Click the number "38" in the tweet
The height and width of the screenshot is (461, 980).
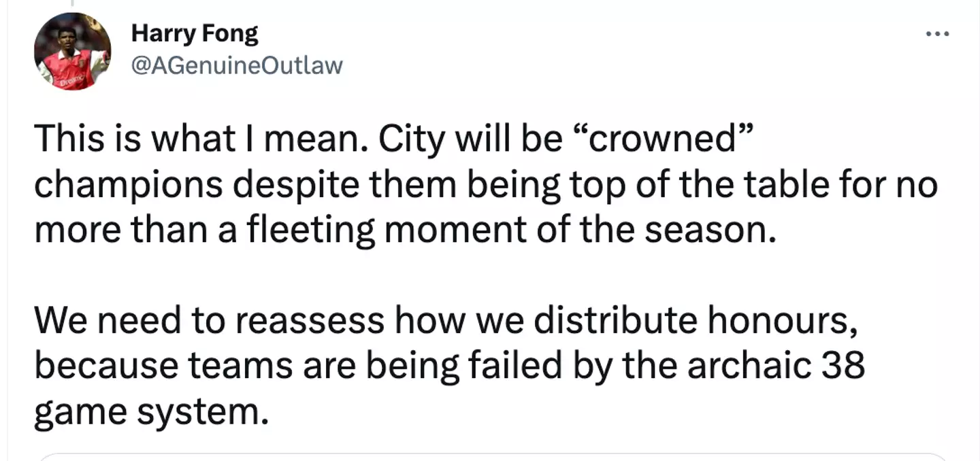pos(845,365)
